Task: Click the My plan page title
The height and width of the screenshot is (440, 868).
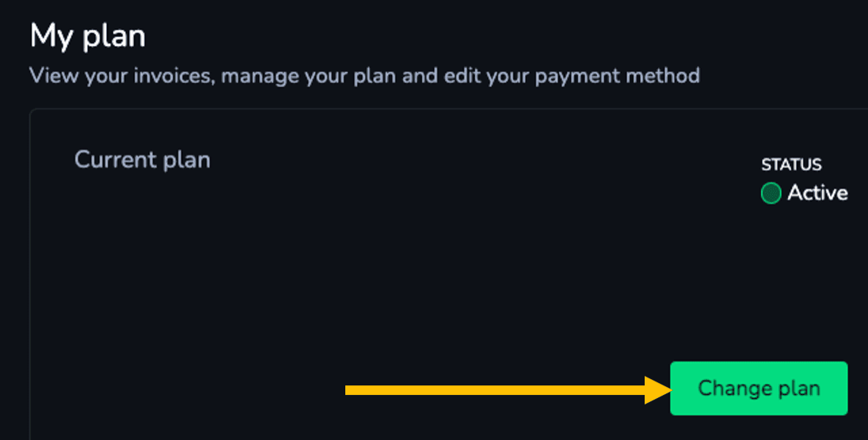Action: coord(87,36)
